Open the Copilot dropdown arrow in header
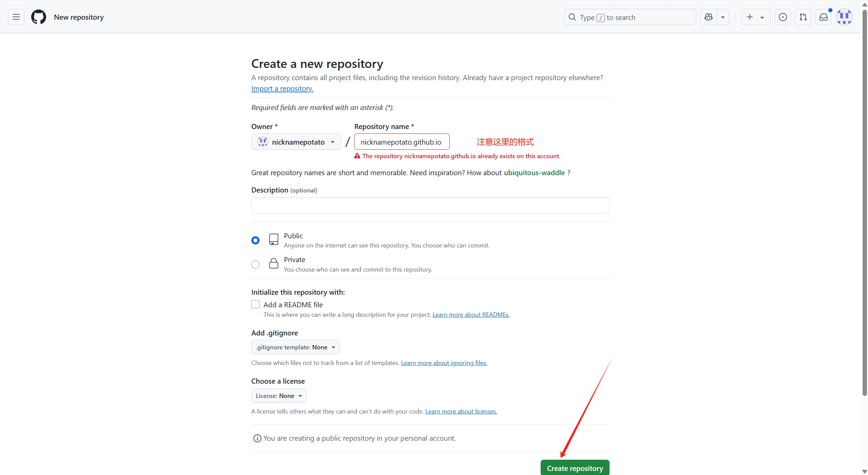868x475 pixels. (x=723, y=17)
